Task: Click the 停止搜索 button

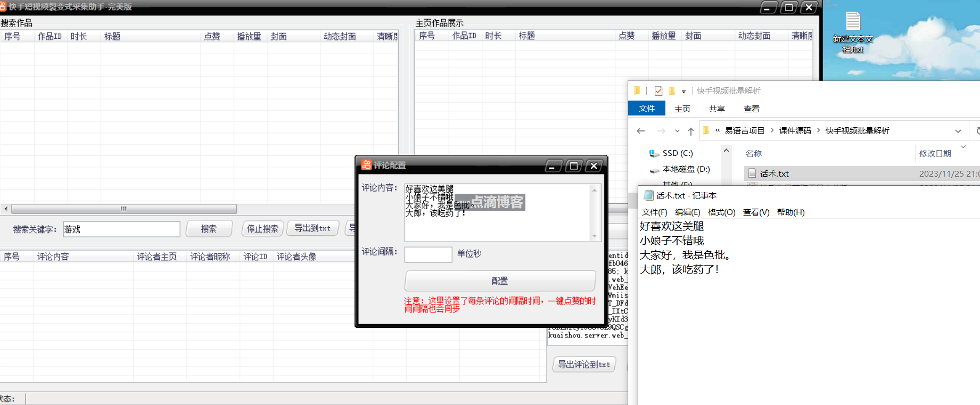Action: [x=262, y=229]
